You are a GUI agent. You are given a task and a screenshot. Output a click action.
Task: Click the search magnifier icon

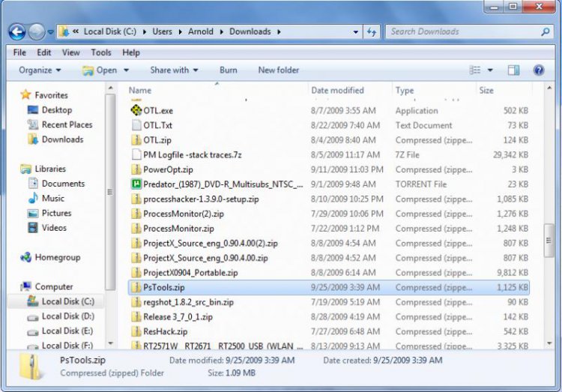tap(546, 32)
